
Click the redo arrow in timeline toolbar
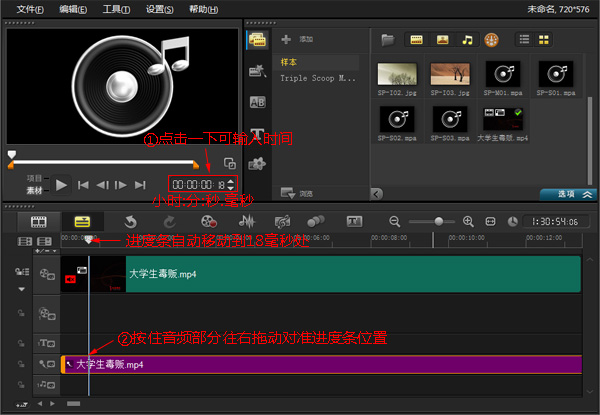click(169, 221)
